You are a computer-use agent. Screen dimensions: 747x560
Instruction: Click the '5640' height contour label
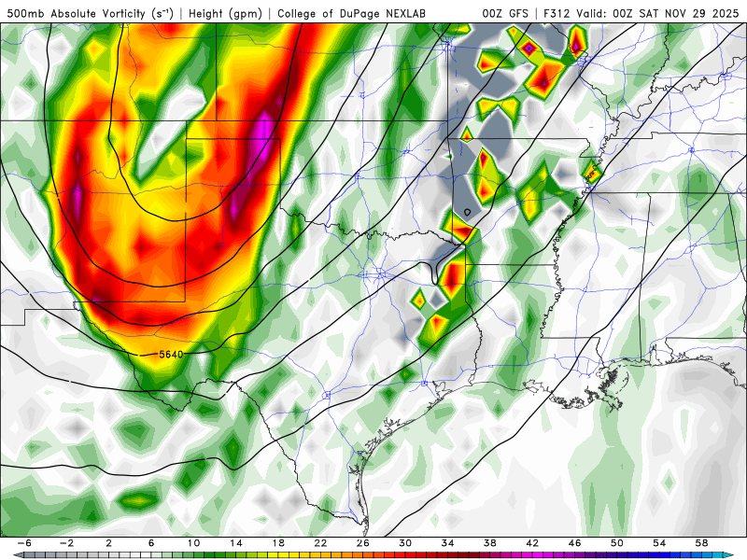171,355
